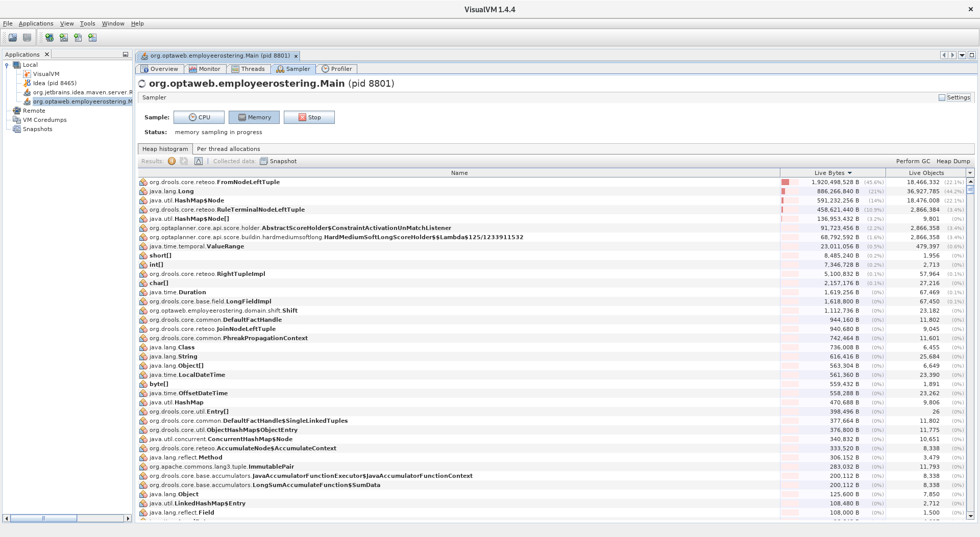
Task: Open the Tools menu
Action: (87, 23)
